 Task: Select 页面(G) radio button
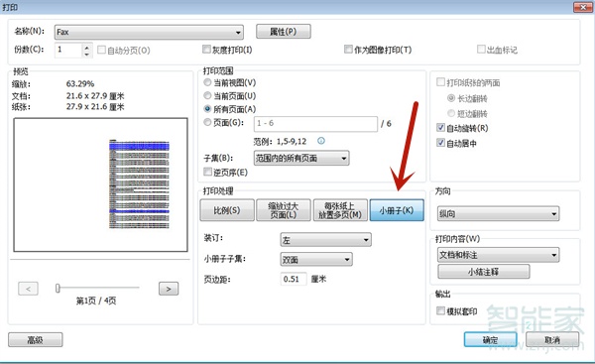[x=207, y=122]
